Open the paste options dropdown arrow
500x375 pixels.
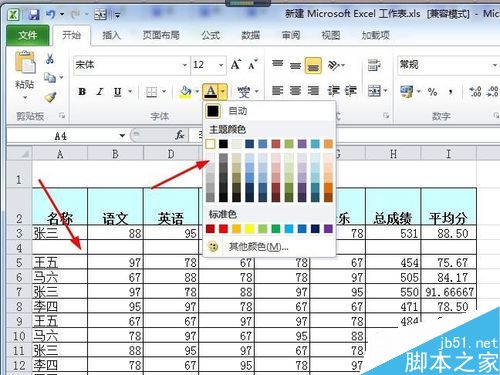(x=25, y=98)
